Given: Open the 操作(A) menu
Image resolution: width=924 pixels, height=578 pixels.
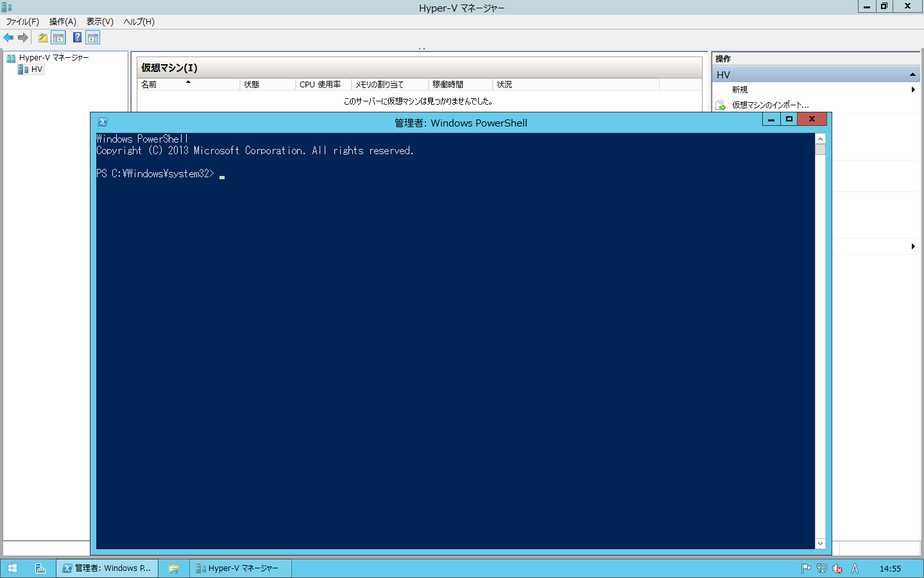Looking at the screenshot, I should (63, 22).
